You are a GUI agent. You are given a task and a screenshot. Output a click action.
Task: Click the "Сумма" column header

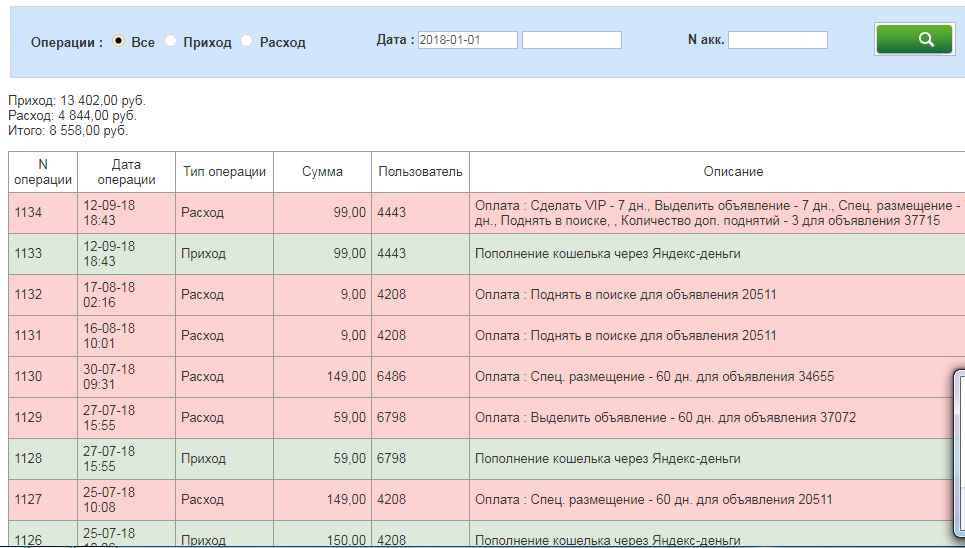(322, 172)
